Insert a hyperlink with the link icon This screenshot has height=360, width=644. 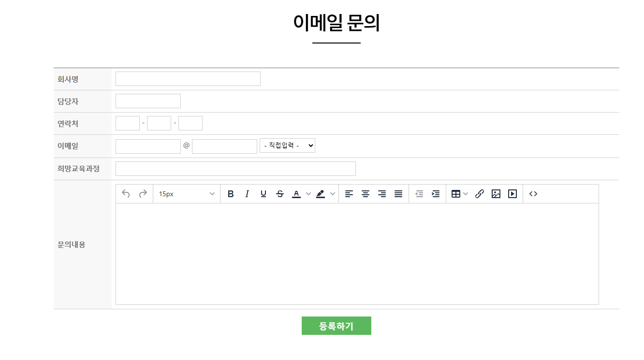480,194
